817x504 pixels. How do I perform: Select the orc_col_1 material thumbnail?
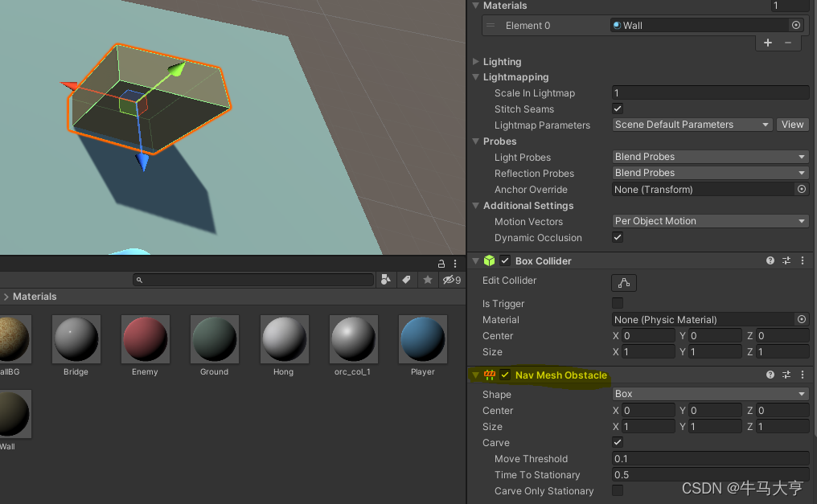(353, 339)
